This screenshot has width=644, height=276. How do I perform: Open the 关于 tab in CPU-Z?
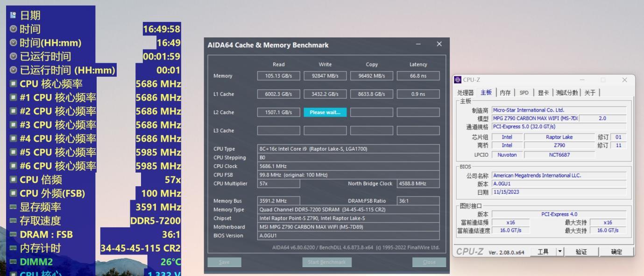(590, 93)
